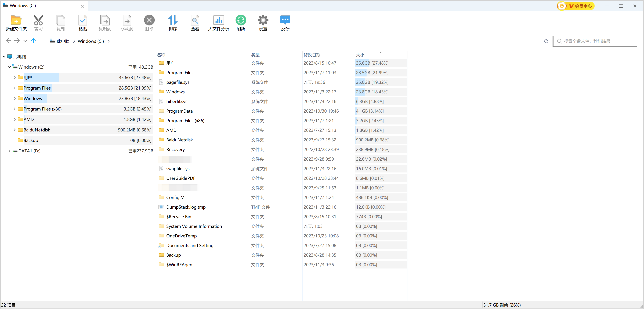Expand BaiduNetdisk folder in tree
The image size is (644, 309).
(15, 130)
